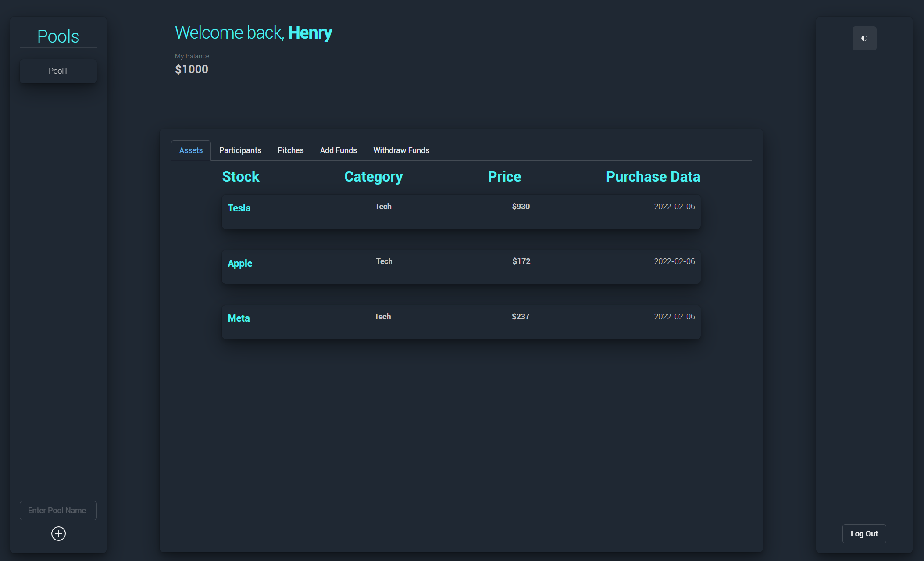Click the plus icon to add a pool
Screen dimensions: 924x561
tap(58, 533)
